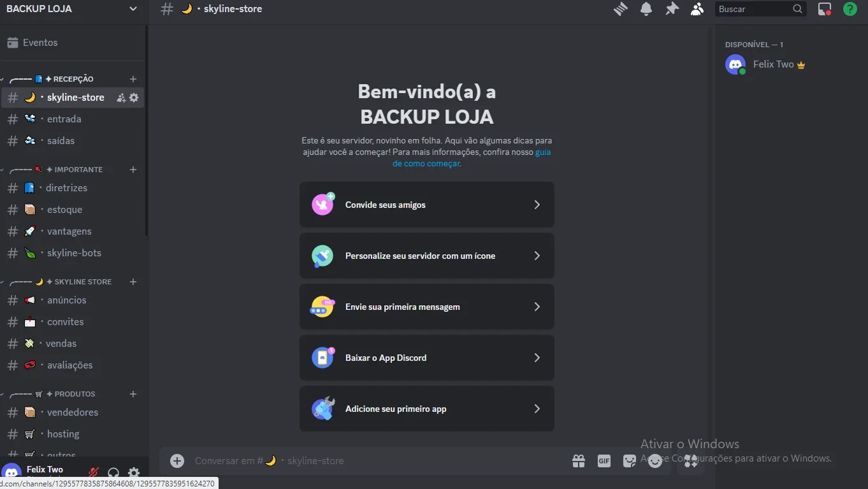
Task: Create a channel in IMPORTANTE category
Action: click(133, 170)
